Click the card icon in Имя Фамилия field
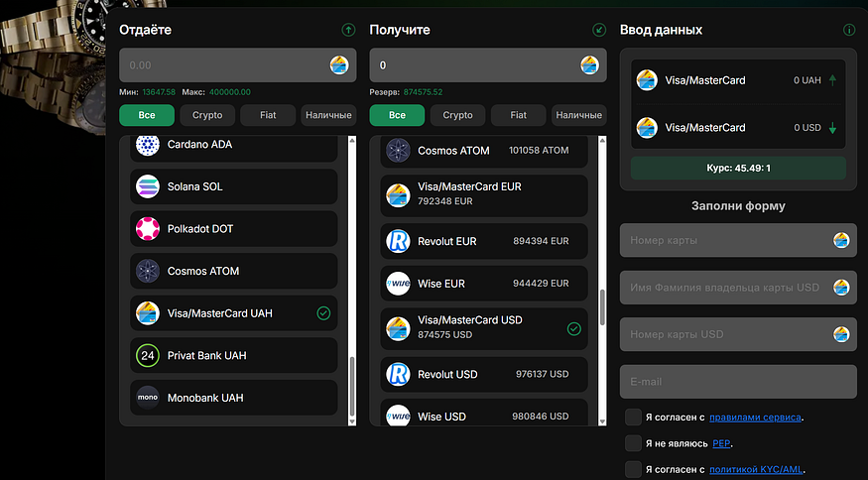 tap(841, 288)
